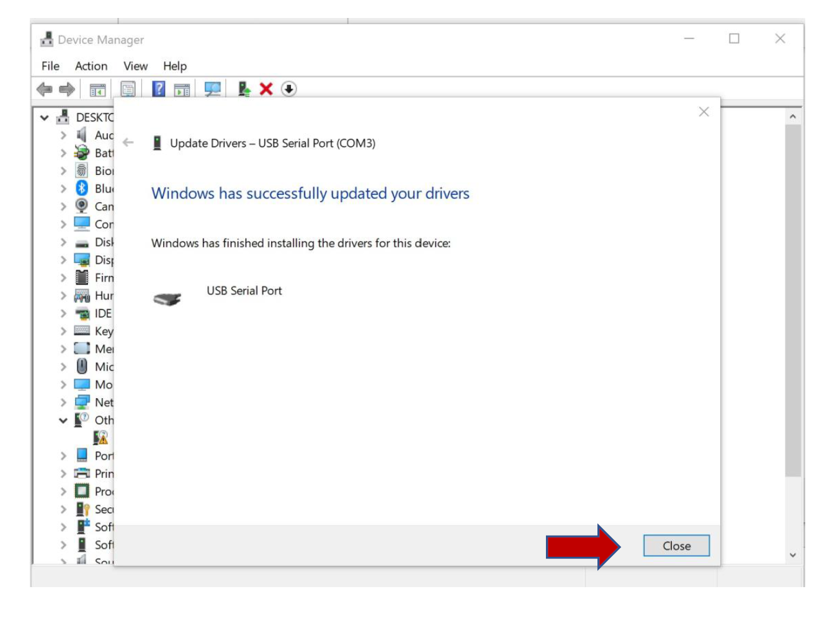Click the scrollbar up arrow
The image size is (840, 620).
[x=793, y=117]
